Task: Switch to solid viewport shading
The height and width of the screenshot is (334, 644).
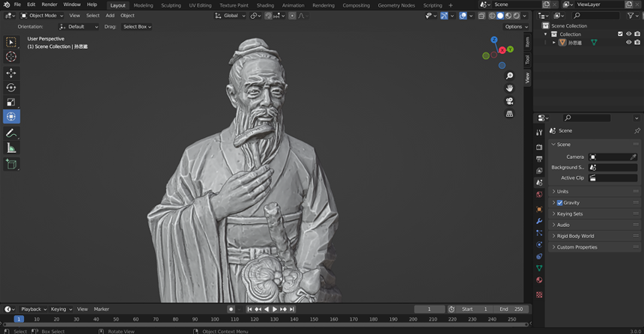Action: (x=500, y=16)
